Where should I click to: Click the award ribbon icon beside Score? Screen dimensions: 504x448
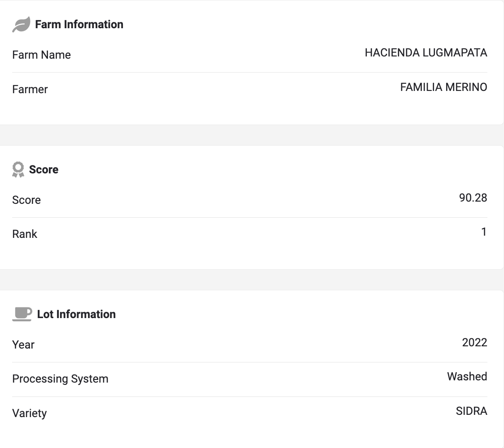pyautogui.click(x=18, y=169)
